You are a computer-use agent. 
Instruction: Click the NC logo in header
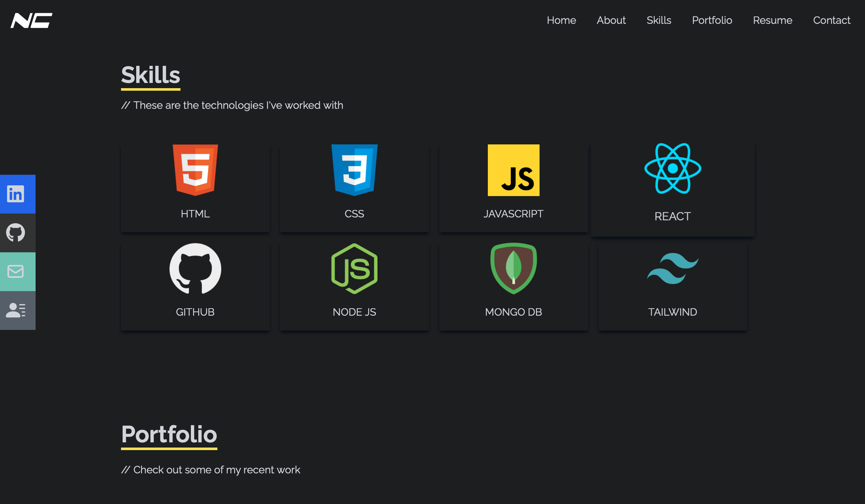31,20
